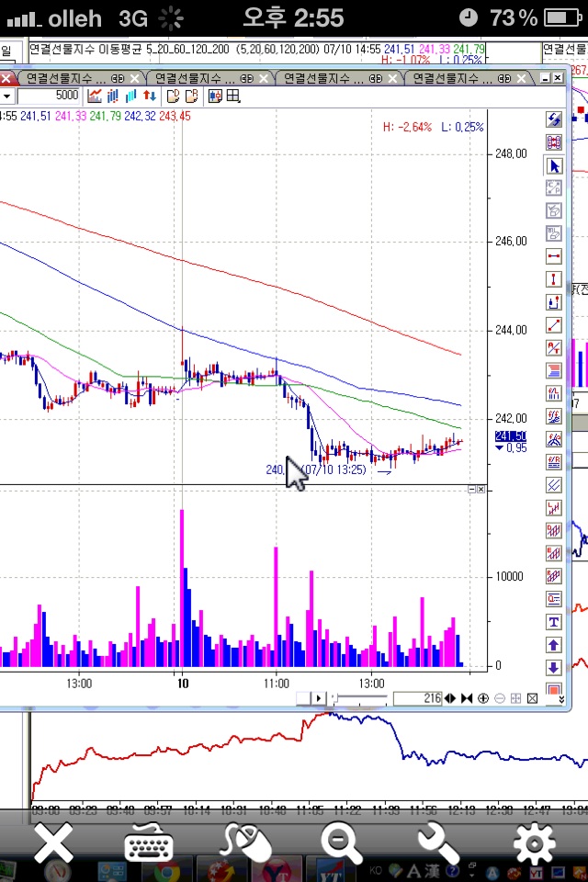
Task: Insert an up arrow marker on chart
Action: pyautogui.click(x=554, y=645)
